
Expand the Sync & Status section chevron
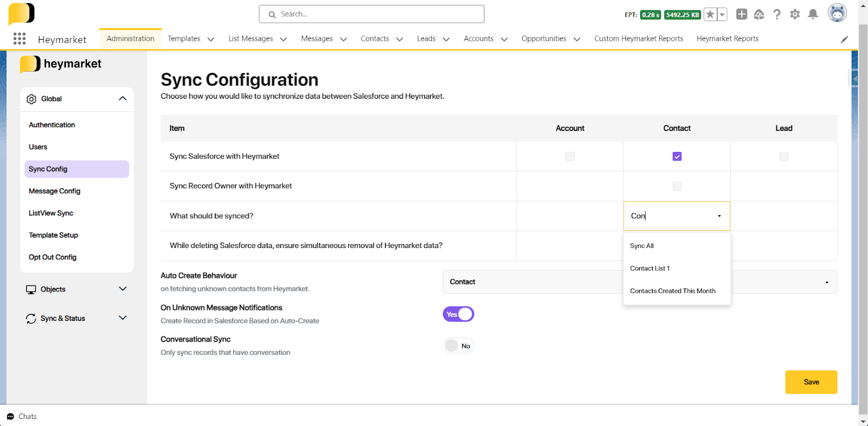123,318
